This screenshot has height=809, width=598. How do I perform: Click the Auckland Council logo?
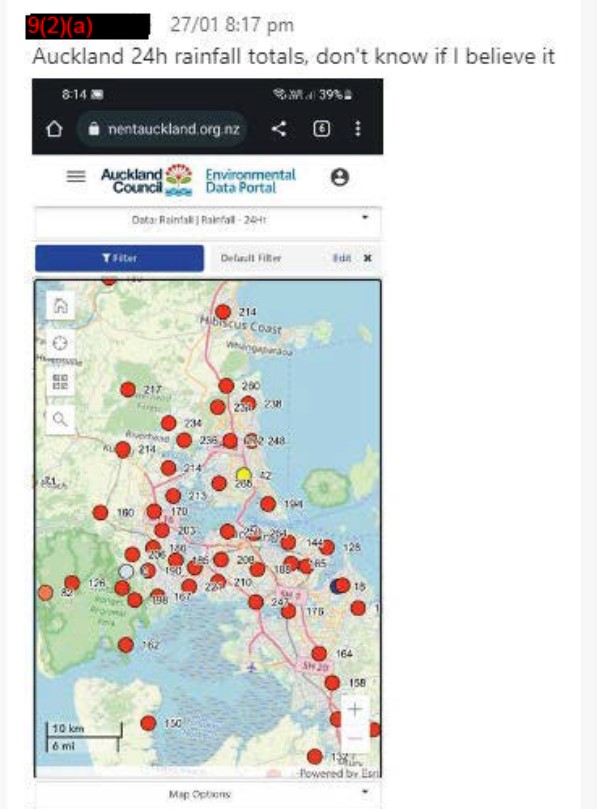point(147,180)
